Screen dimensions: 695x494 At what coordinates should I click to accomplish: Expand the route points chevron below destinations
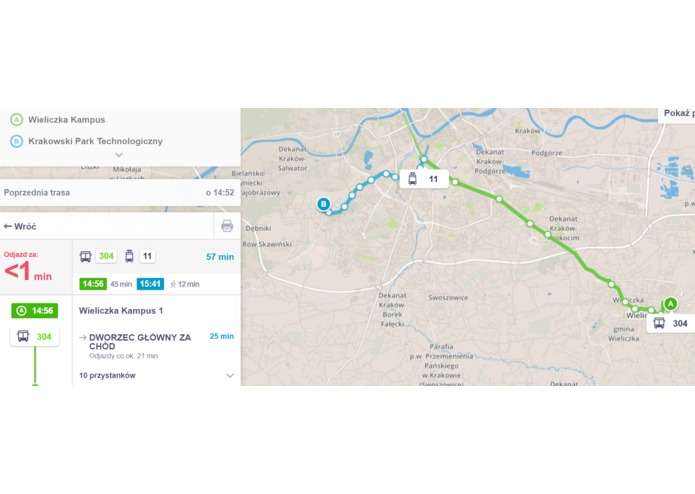coord(119,155)
